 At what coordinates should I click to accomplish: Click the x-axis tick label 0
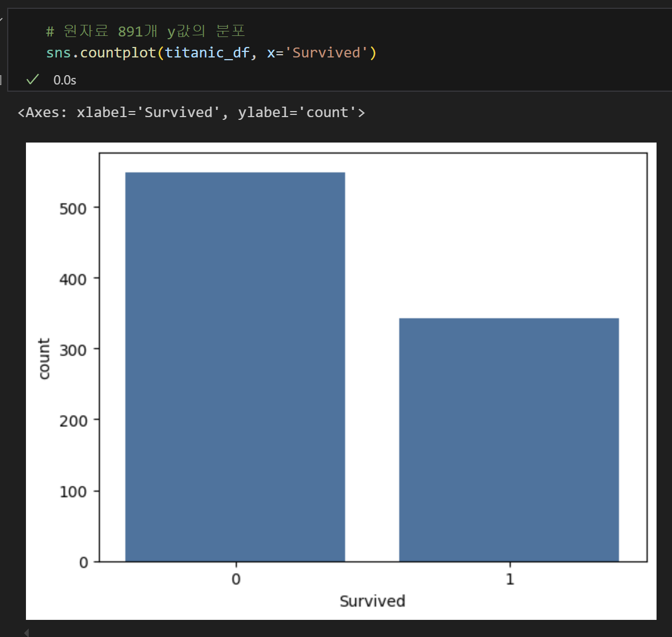(x=236, y=579)
